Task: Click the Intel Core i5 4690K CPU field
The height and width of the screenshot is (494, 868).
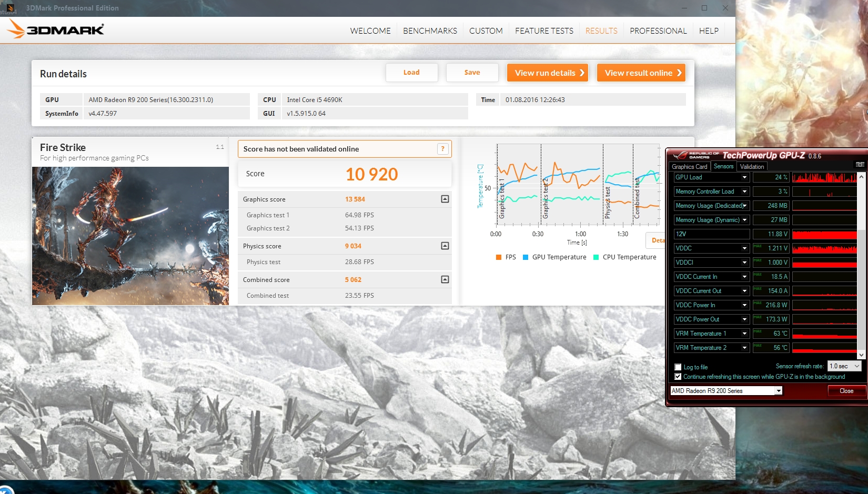Action: click(375, 99)
